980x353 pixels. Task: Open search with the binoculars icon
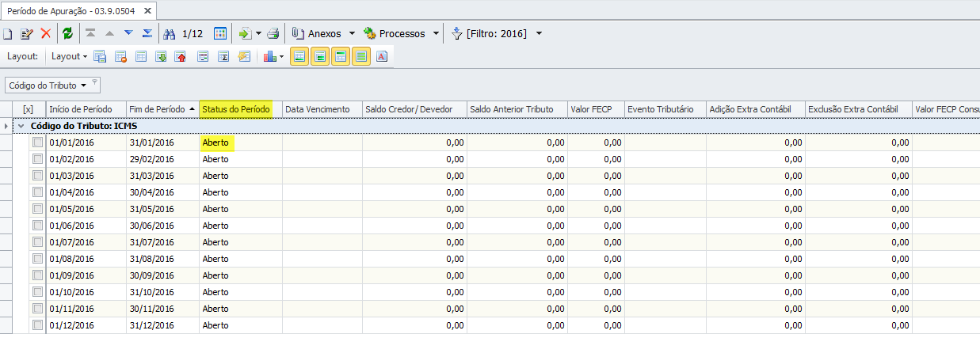point(170,34)
